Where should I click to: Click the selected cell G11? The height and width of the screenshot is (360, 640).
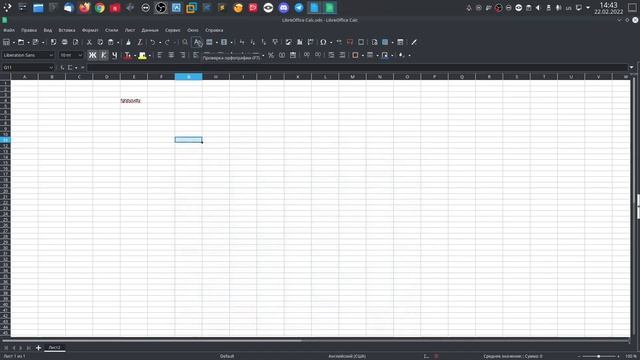[x=189, y=140]
